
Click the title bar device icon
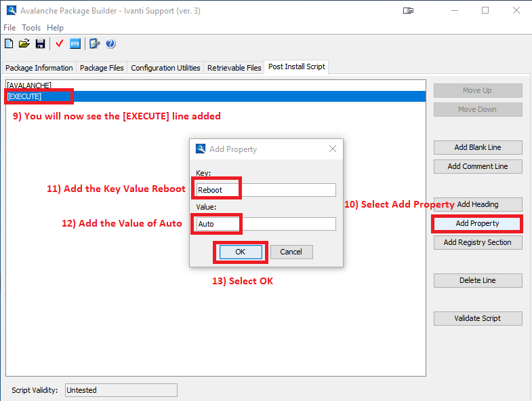(x=408, y=11)
